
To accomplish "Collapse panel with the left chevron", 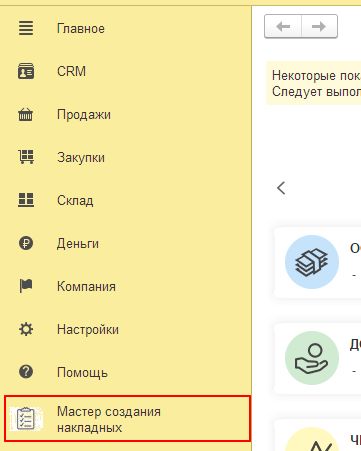I will coord(281,188).
